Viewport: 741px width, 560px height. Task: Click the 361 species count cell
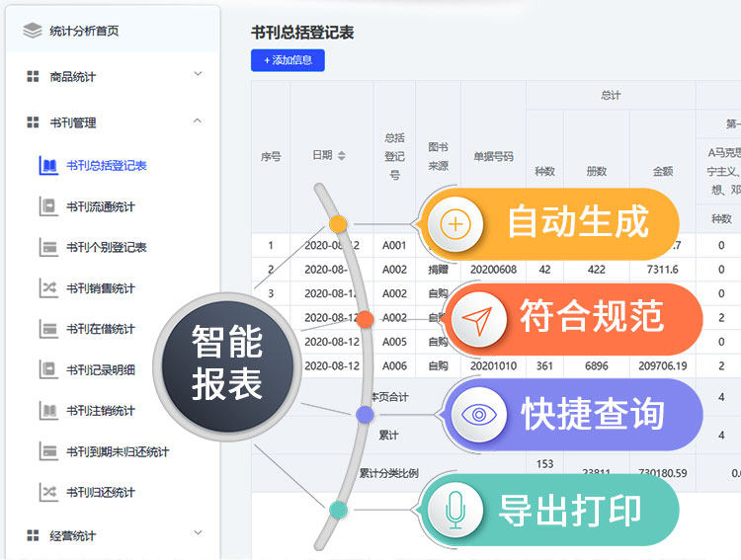(x=544, y=365)
